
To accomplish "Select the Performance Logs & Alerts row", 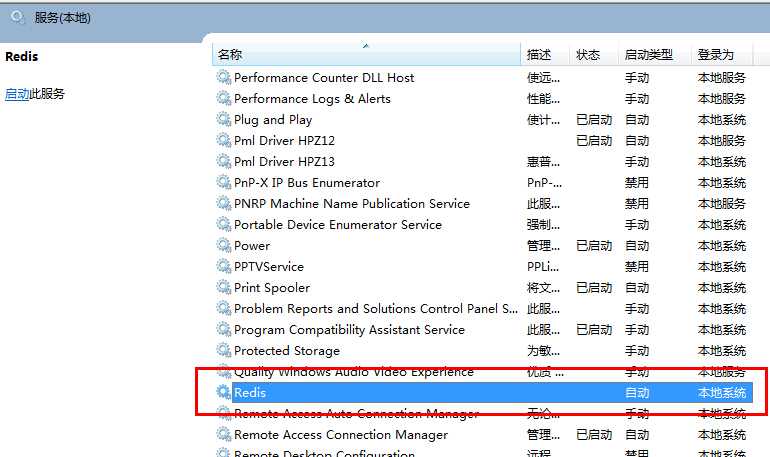I will tap(484, 99).
